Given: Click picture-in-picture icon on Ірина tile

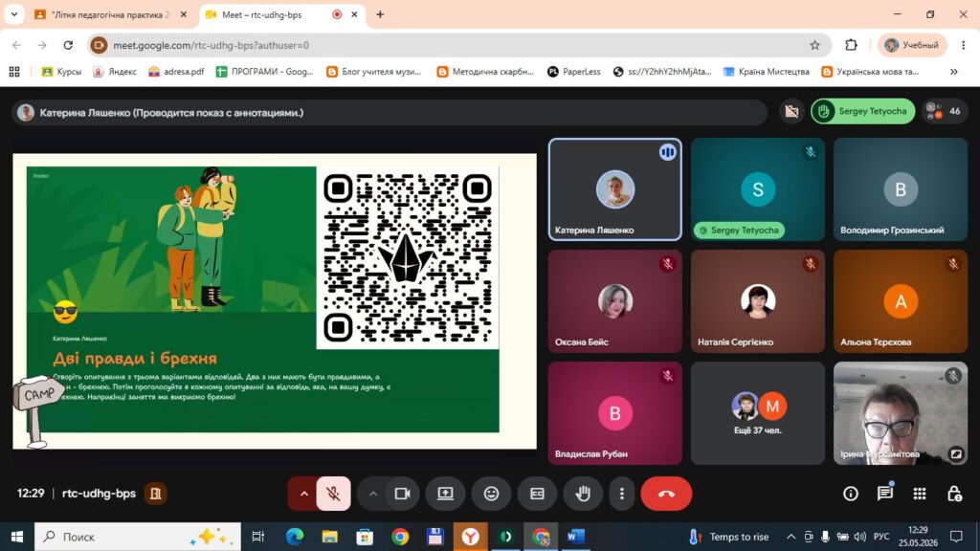Looking at the screenshot, I should (956, 454).
